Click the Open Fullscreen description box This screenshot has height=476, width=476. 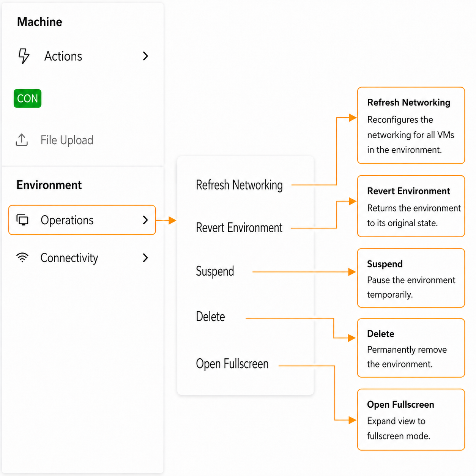411,420
